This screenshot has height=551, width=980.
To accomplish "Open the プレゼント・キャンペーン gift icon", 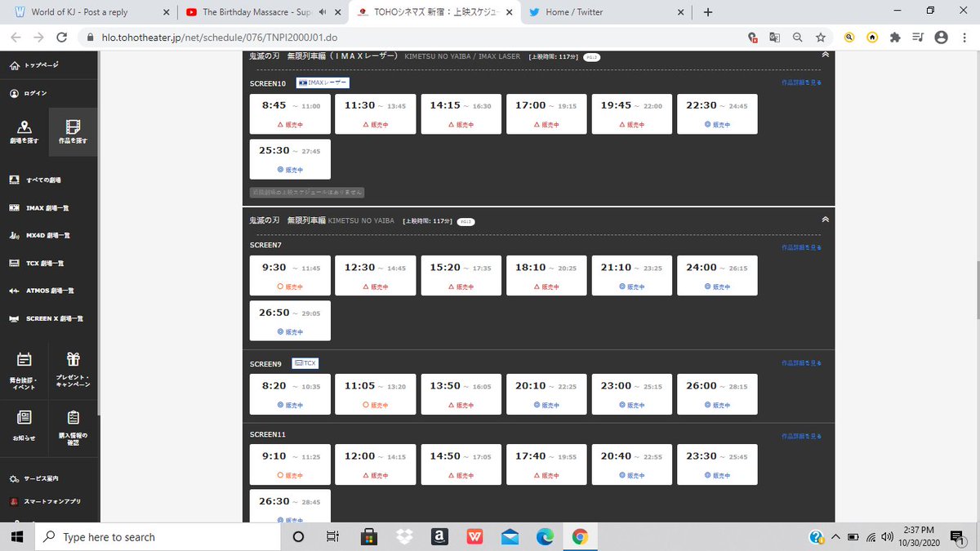I will (x=73, y=358).
